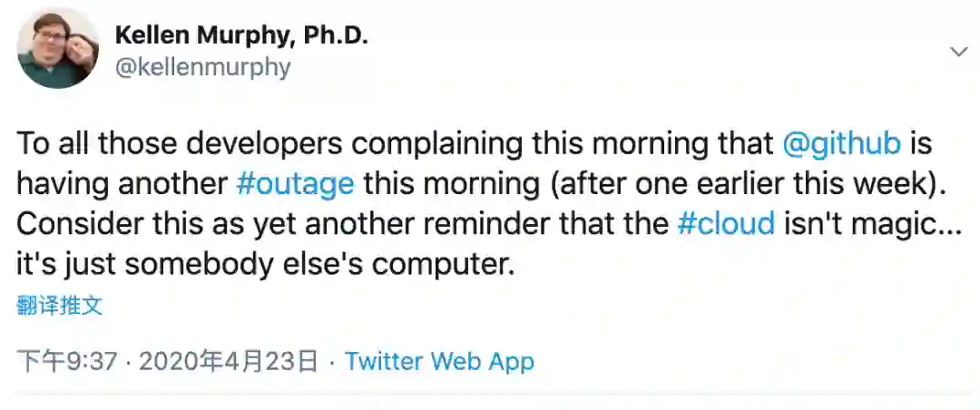Click the words "having another" in the tweet
This screenshot has width=980, height=410.
[122, 183]
